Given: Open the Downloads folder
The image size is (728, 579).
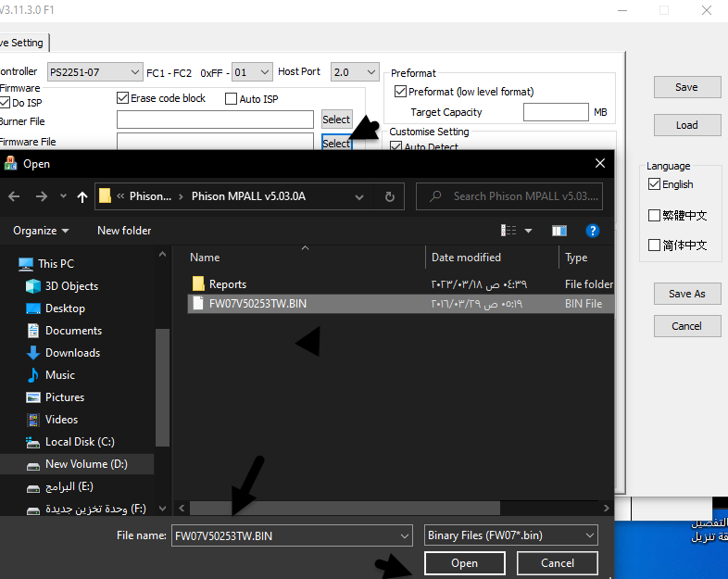Looking at the screenshot, I should point(63,353).
